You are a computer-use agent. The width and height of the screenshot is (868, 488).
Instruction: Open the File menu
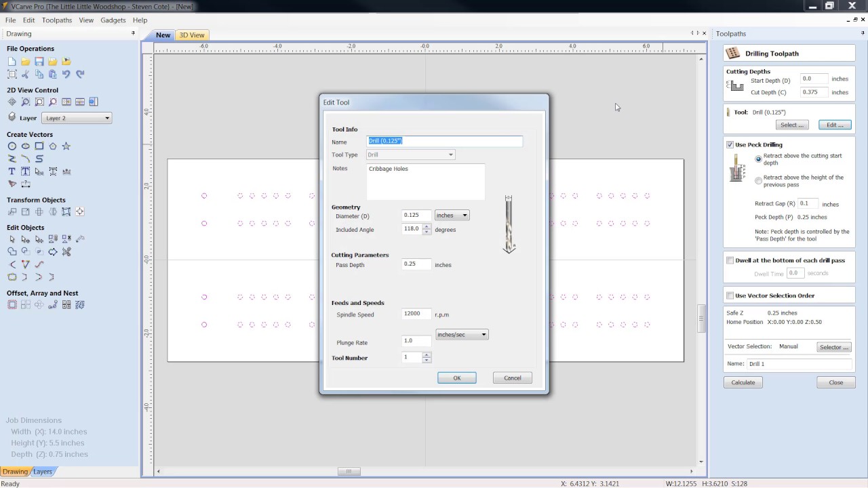(11, 20)
